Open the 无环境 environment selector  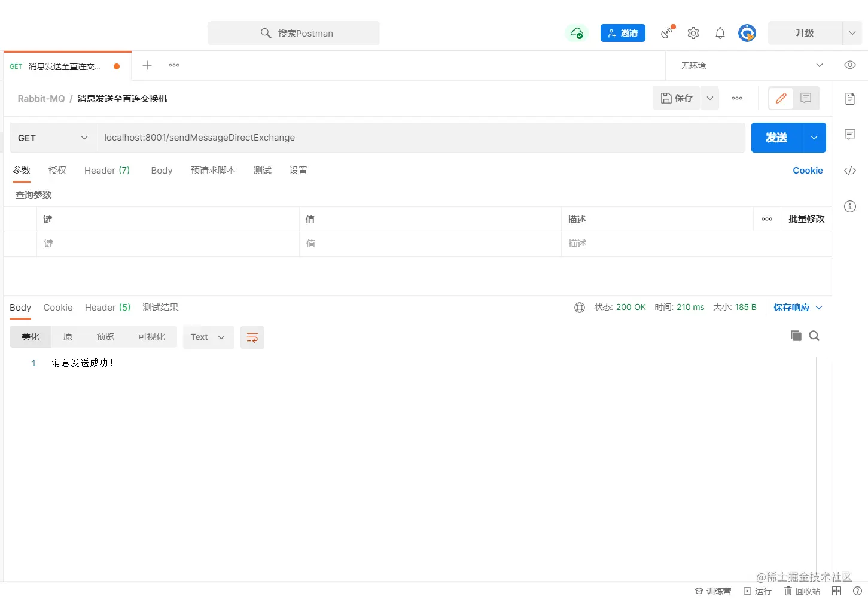click(x=751, y=65)
